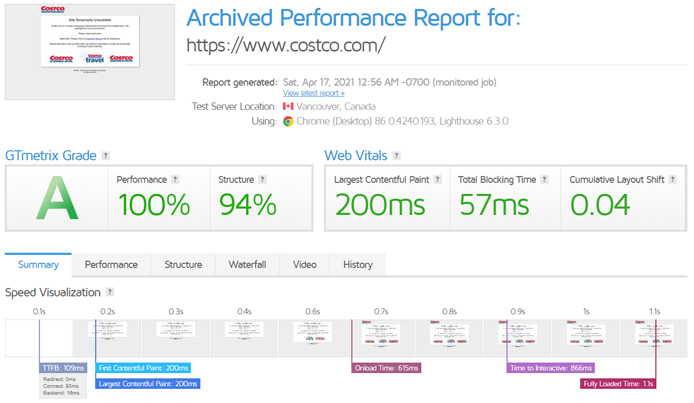Click the Fully Loaded Time: 1.1s marker
The width and height of the screenshot is (694, 403).
[618, 384]
